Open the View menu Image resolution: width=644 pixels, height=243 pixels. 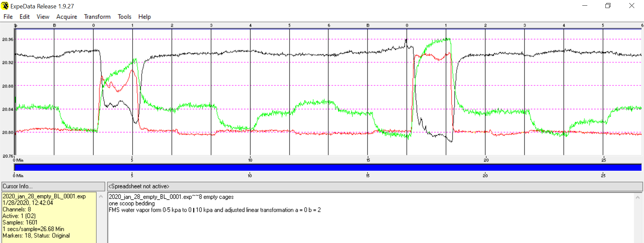(x=43, y=17)
